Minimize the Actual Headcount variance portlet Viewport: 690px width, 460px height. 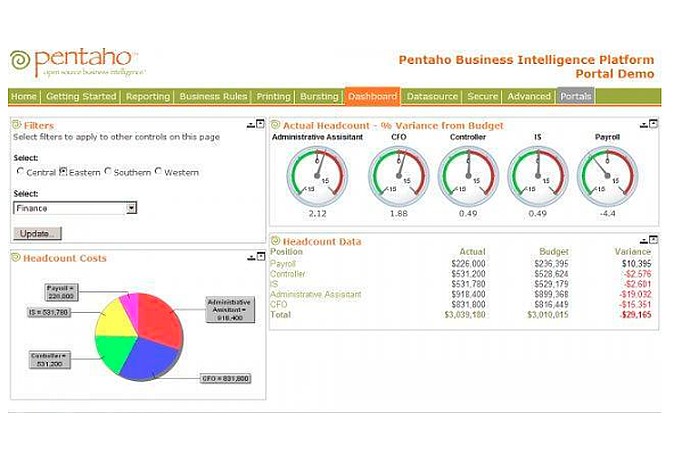[644, 125]
